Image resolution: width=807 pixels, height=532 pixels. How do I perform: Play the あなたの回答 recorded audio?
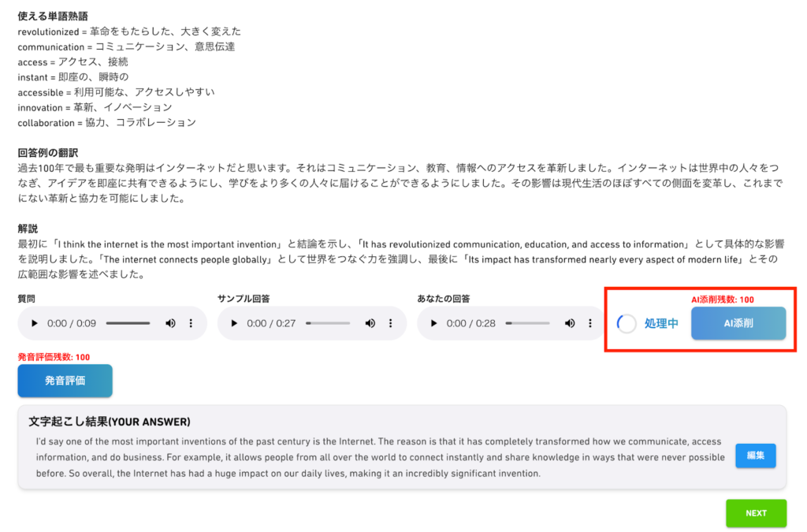[434, 323]
